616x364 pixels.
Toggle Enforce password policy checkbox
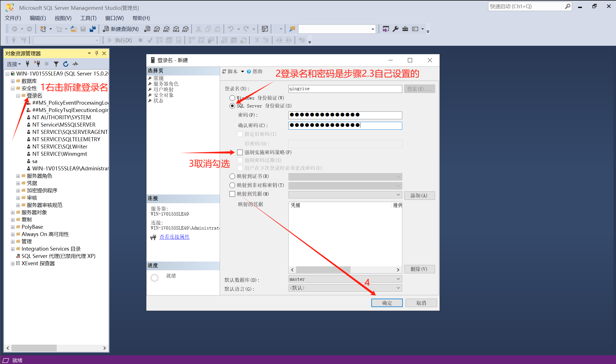(x=240, y=152)
